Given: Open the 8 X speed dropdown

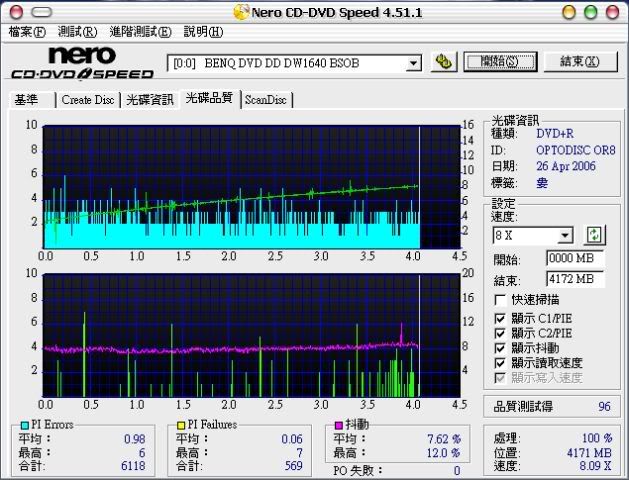Looking at the screenshot, I should point(565,235).
